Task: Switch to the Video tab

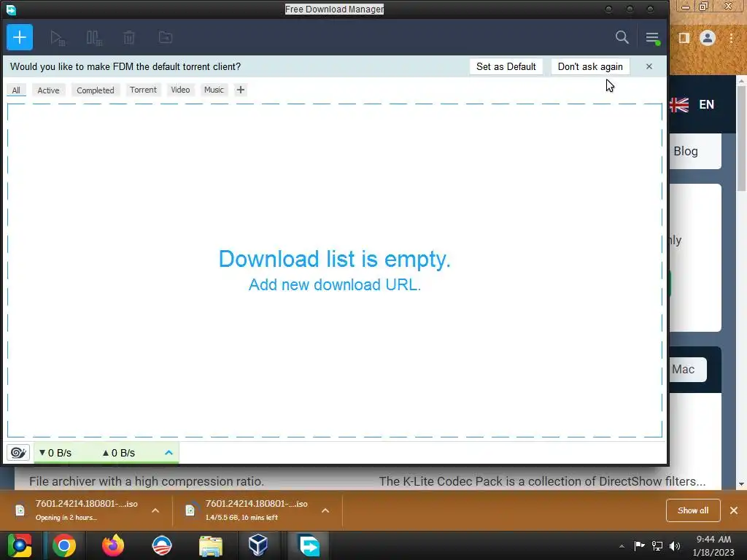Action: pos(181,90)
